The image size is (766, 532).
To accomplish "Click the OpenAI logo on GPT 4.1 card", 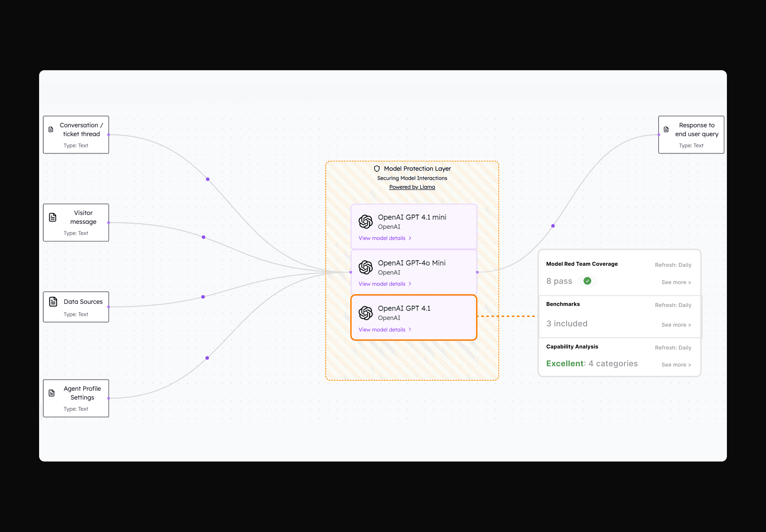I will [x=365, y=313].
